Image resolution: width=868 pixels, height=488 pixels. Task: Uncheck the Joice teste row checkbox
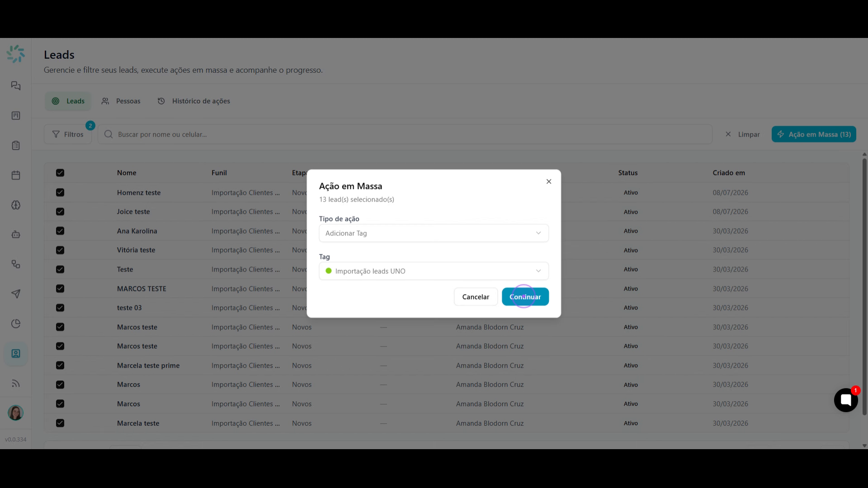point(60,211)
